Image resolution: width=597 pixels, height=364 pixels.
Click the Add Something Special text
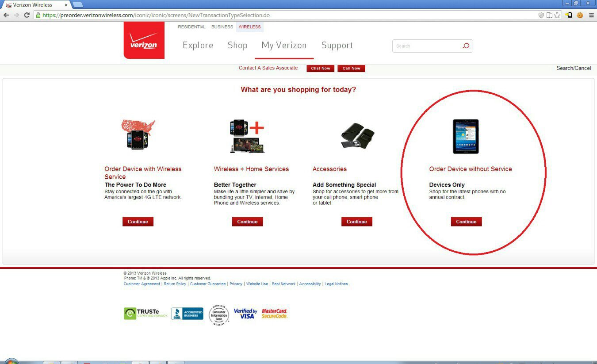point(344,185)
